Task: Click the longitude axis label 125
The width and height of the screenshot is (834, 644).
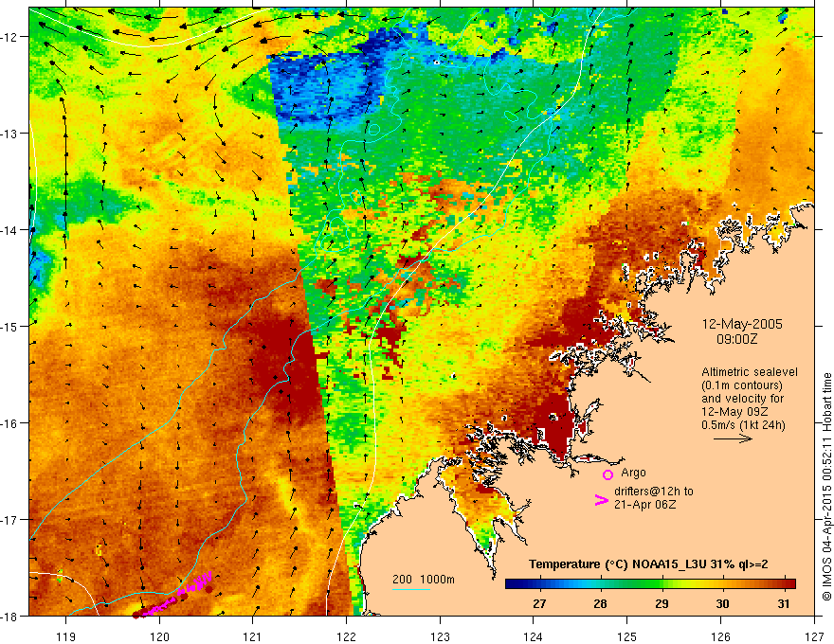Action: coord(627,636)
